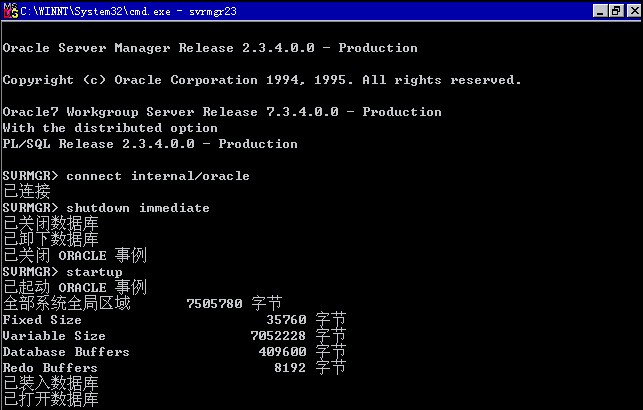Click the value 7505780
This screenshot has height=410, width=643.
click(x=214, y=304)
